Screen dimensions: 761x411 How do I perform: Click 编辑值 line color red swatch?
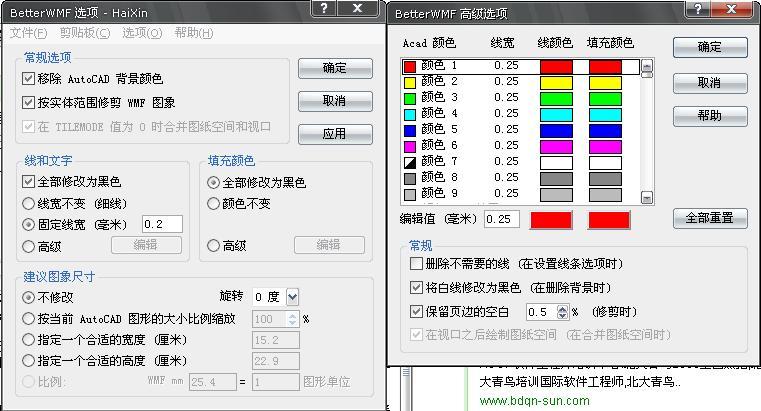pyautogui.click(x=551, y=220)
